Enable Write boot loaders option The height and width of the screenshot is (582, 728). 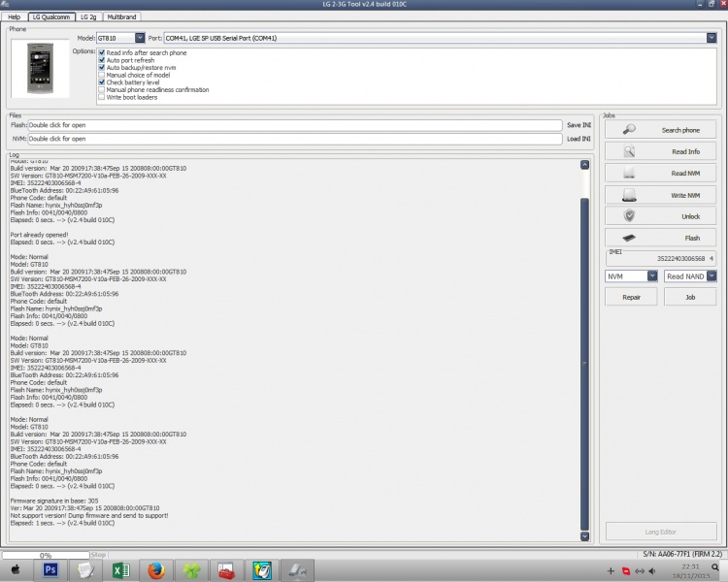tap(102, 97)
